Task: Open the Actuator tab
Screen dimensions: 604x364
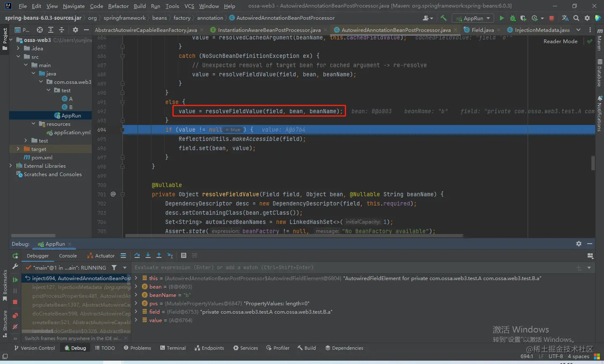Action: point(101,255)
